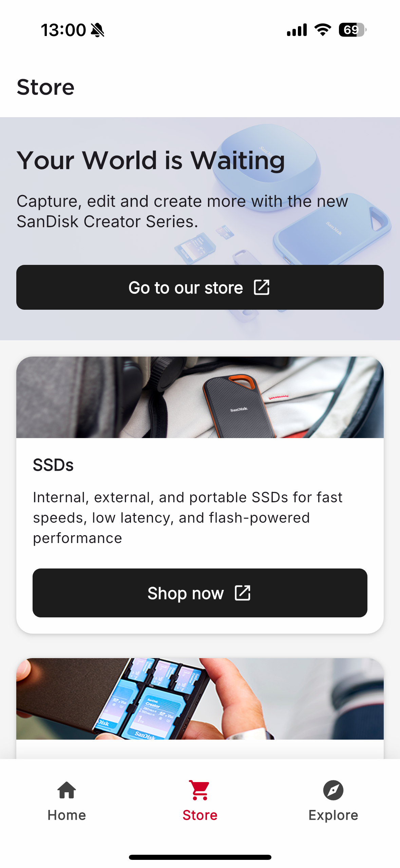Tap external-link icon beside Shop now
The width and height of the screenshot is (400, 868).
pyautogui.click(x=243, y=593)
